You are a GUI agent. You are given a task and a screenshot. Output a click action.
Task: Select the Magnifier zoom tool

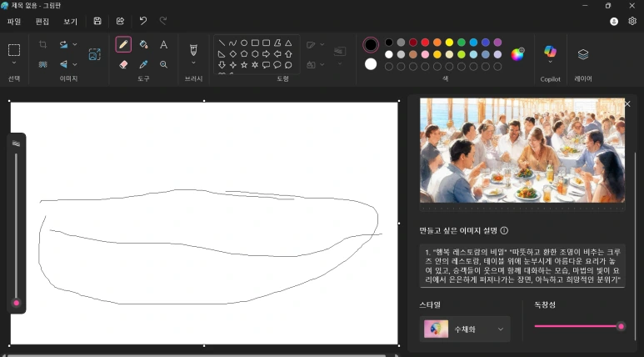[163, 64]
